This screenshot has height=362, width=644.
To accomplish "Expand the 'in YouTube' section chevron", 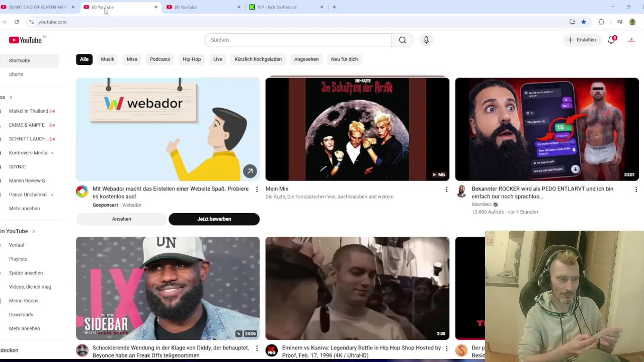I will pyautogui.click(x=33, y=231).
